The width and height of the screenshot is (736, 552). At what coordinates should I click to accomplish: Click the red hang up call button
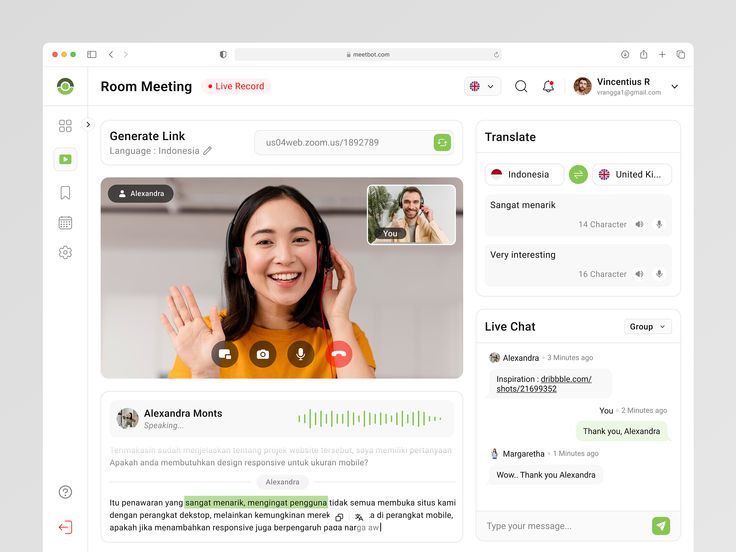click(339, 354)
